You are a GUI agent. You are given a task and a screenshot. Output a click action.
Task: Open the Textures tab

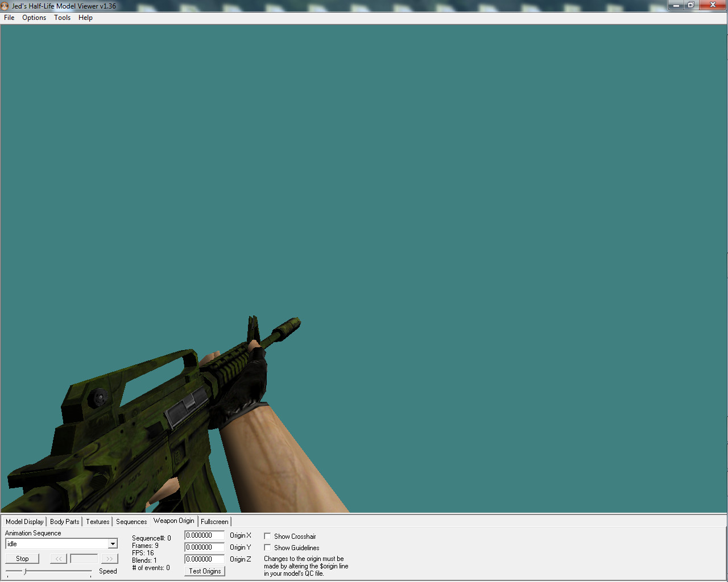click(97, 521)
